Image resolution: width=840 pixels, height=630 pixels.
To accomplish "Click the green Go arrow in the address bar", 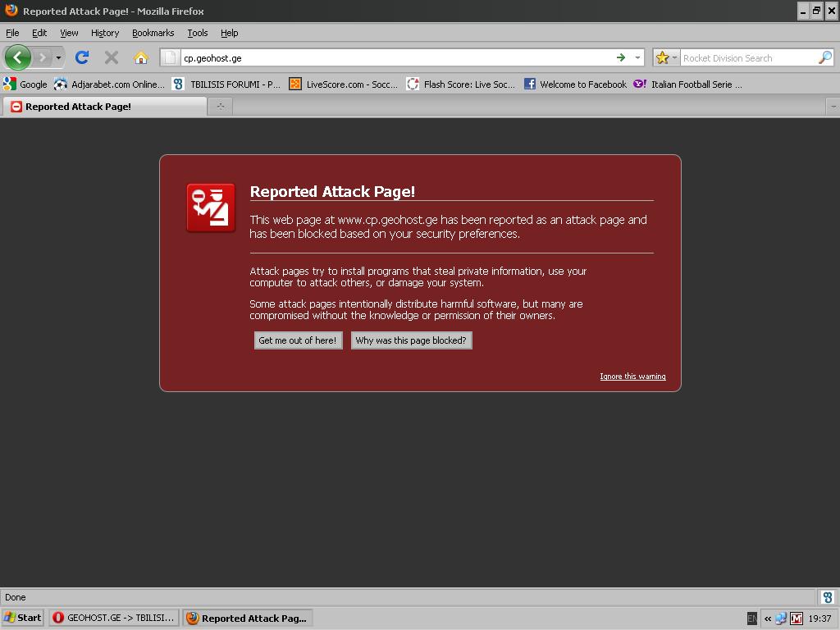I will tap(621, 57).
